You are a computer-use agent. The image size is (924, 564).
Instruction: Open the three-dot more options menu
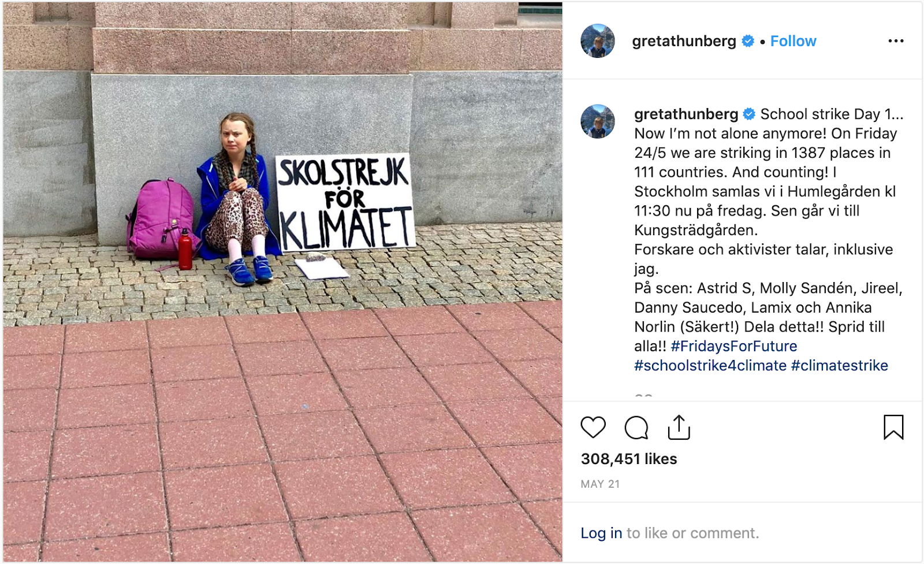point(896,41)
